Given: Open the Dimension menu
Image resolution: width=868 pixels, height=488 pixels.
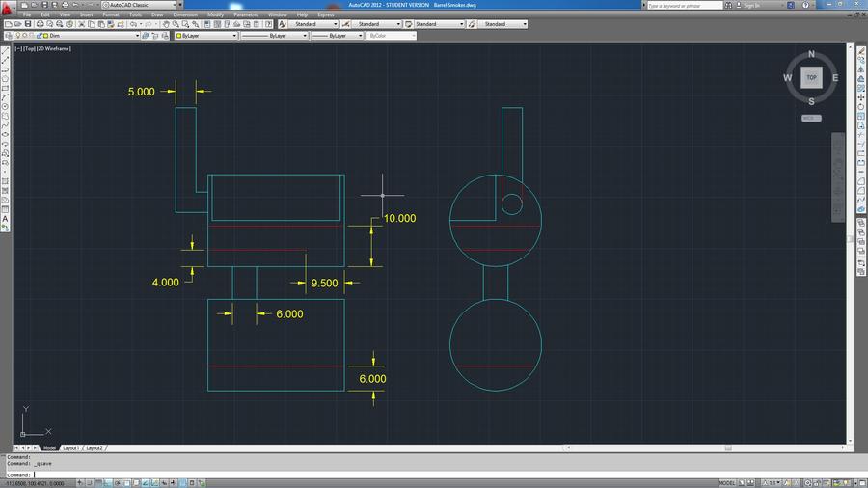Looking at the screenshot, I should (x=186, y=14).
